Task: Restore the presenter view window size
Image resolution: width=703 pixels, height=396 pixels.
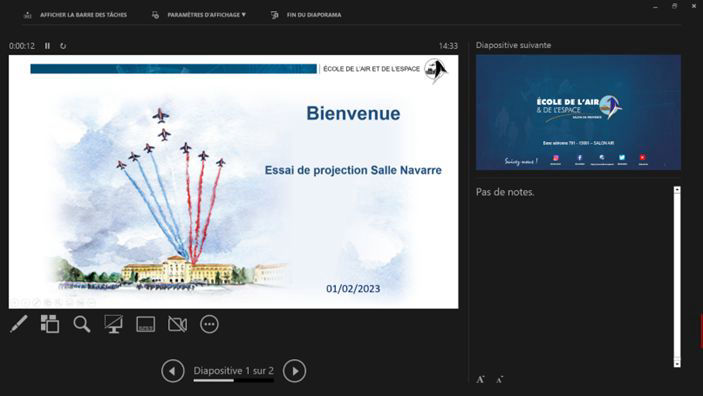Action: click(x=674, y=6)
